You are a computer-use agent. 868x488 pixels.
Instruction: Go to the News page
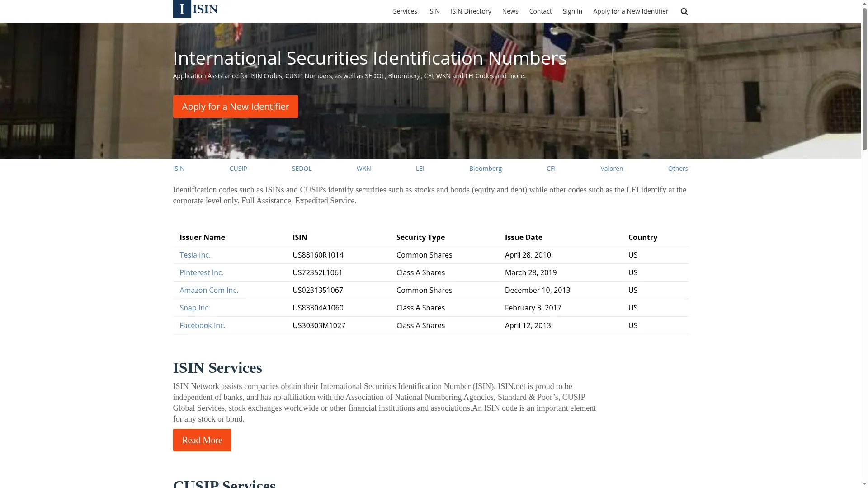(x=510, y=11)
